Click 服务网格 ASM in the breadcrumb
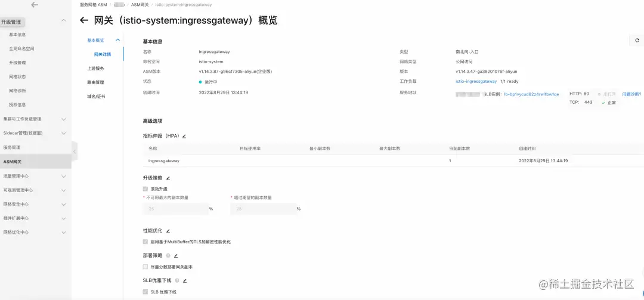The width and height of the screenshot is (644, 300). 93,5
